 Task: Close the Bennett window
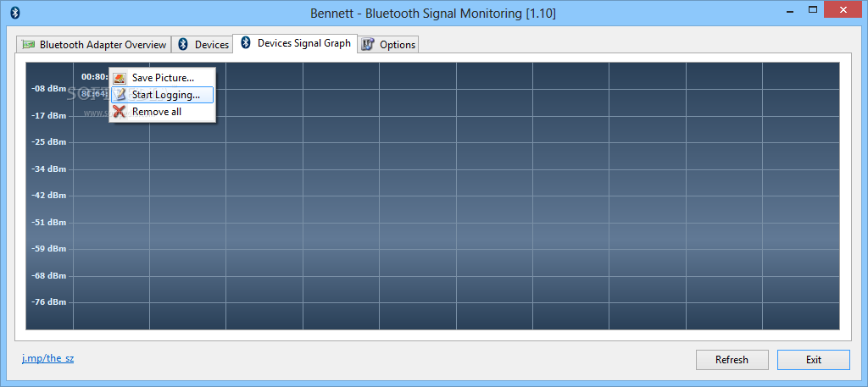point(843,9)
